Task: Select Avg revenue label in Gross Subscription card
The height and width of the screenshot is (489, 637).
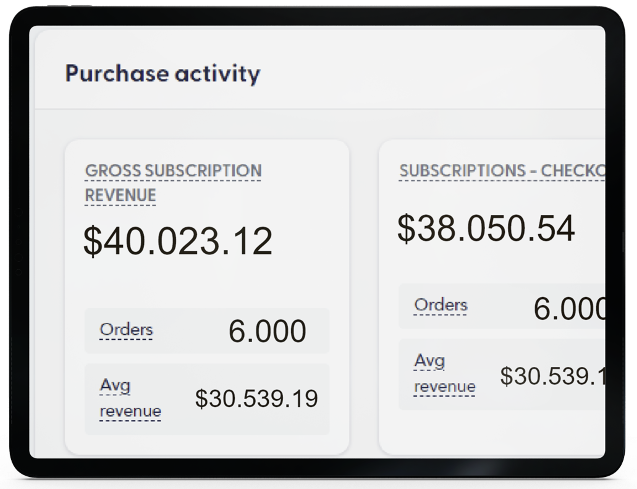Action: [130, 397]
